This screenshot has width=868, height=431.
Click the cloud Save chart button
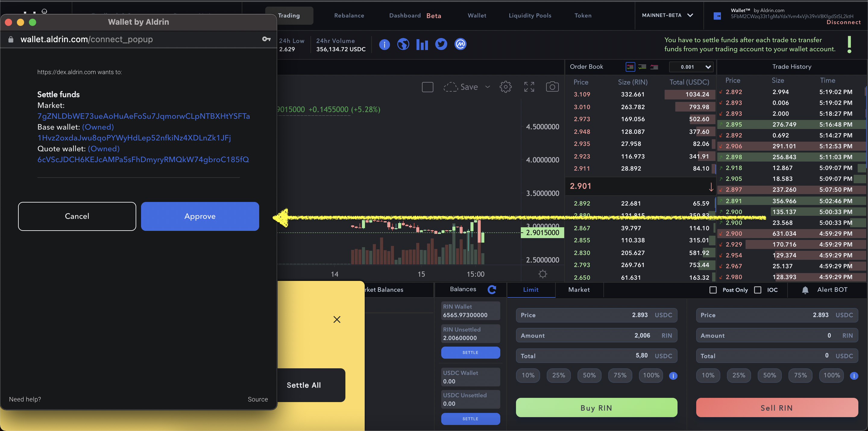click(x=461, y=87)
